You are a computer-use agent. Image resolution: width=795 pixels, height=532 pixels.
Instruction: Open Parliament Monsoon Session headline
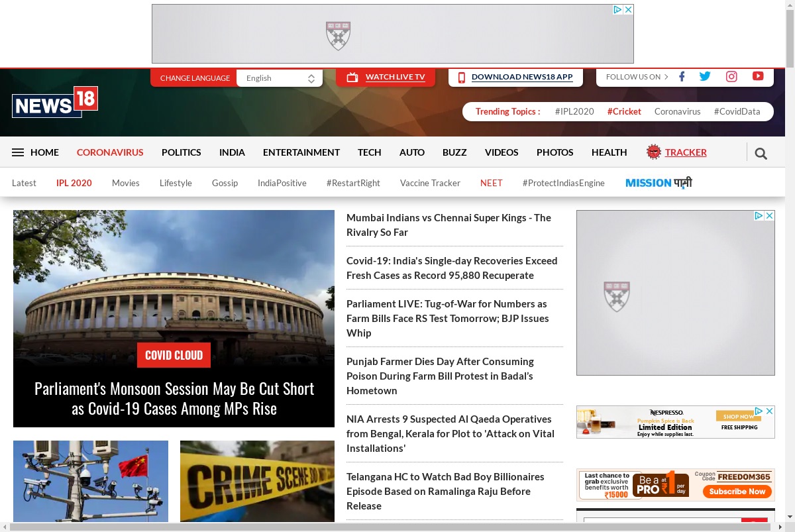[174, 398]
